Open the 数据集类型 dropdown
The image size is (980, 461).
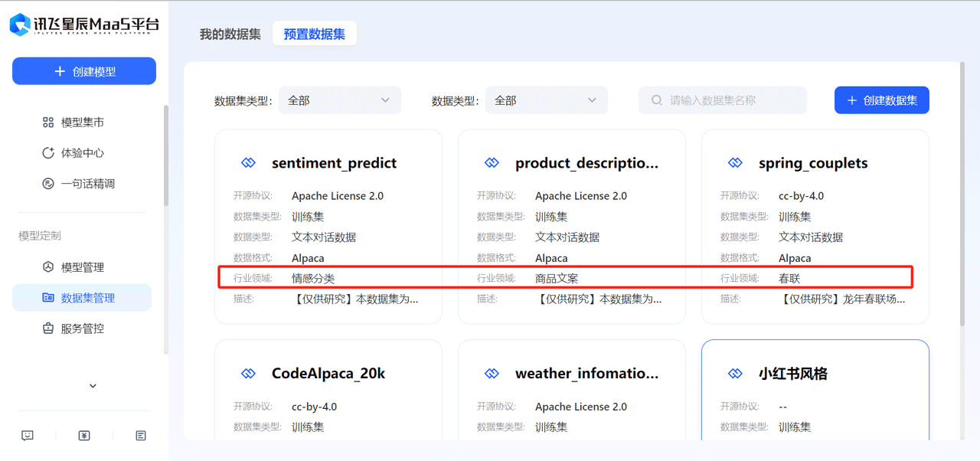[x=339, y=100]
